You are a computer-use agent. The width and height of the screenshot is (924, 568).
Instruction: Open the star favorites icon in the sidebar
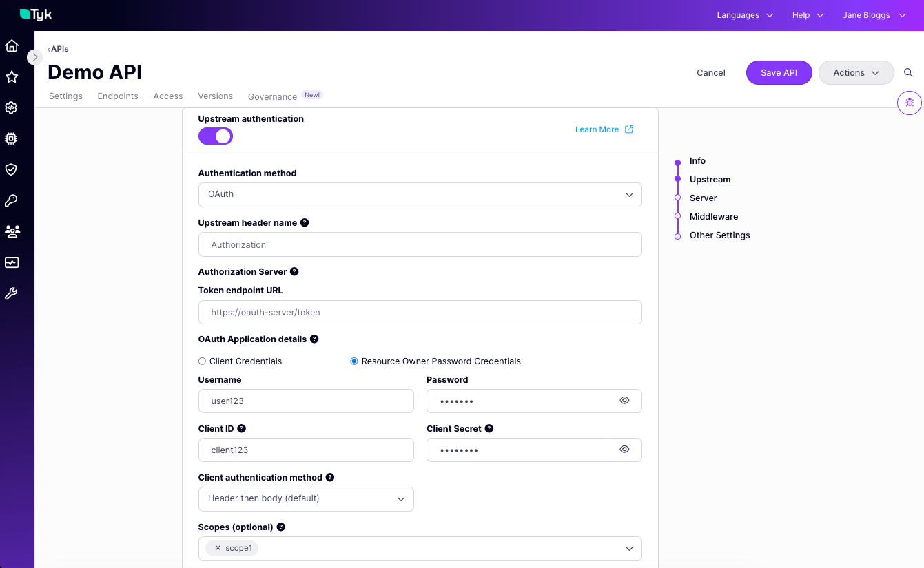(x=12, y=77)
